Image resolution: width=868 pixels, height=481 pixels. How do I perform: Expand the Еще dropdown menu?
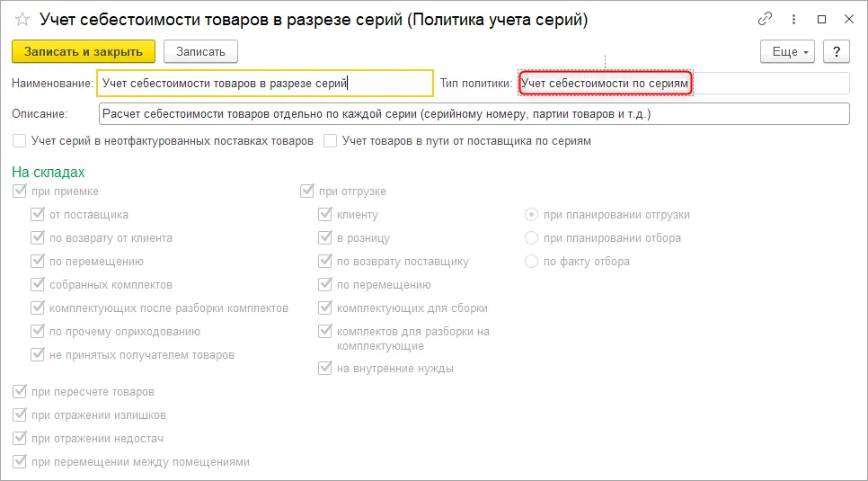pyautogui.click(x=790, y=51)
